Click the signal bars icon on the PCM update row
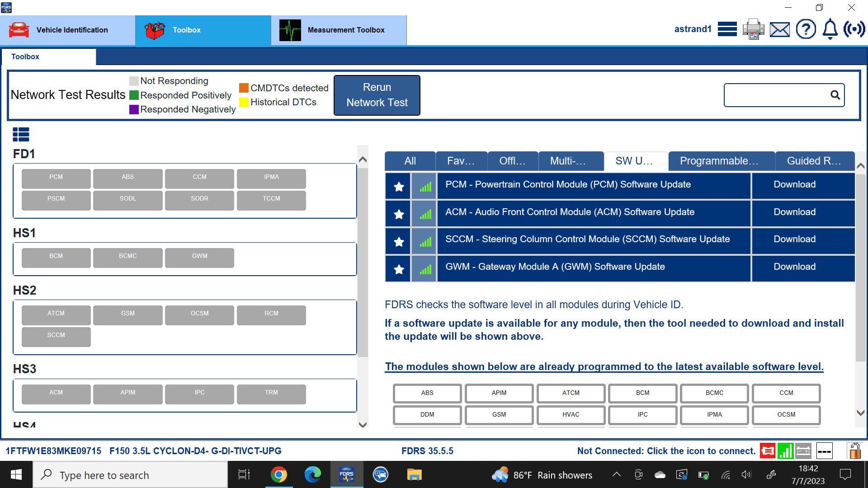The height and width of the screenshot is (488, 868). click(x=424, y=186)
